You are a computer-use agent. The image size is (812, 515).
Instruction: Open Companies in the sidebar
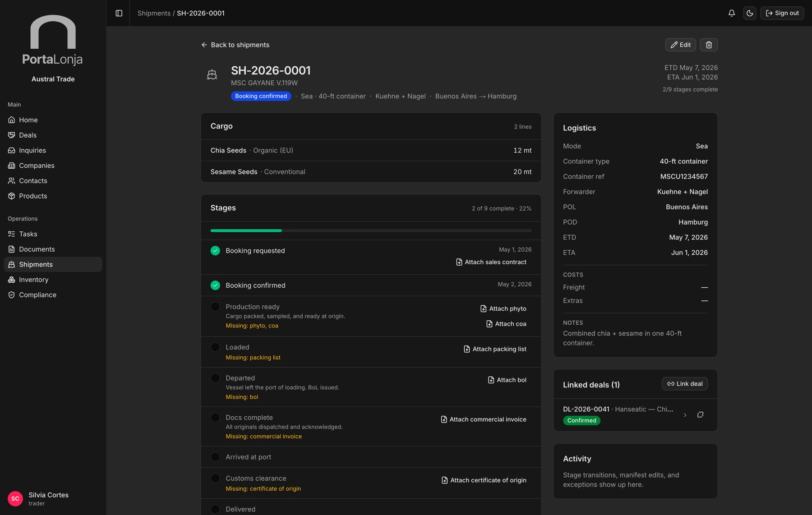tap(53, 166)
